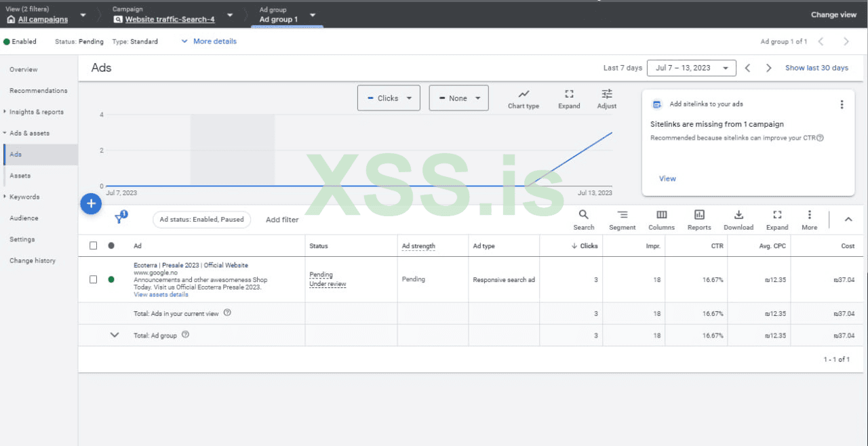This screenshot has width=868, height=446.
Task: Open Settings in the sidebar
Action: (22, 239)
